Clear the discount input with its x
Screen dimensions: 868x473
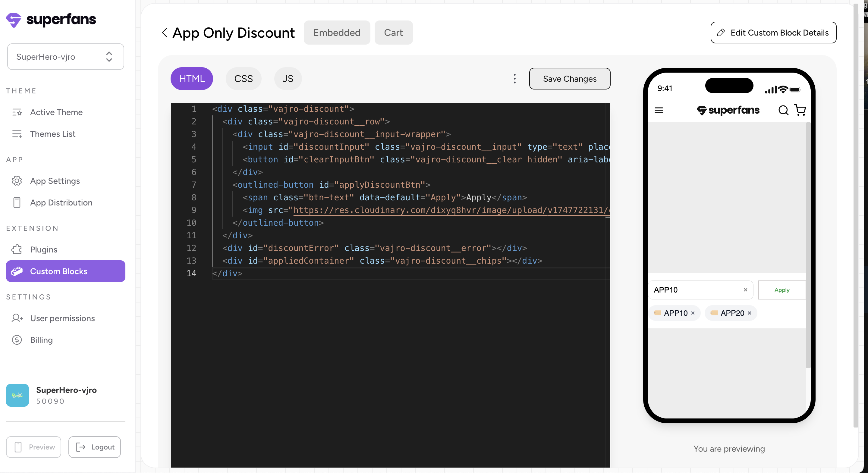745,290
